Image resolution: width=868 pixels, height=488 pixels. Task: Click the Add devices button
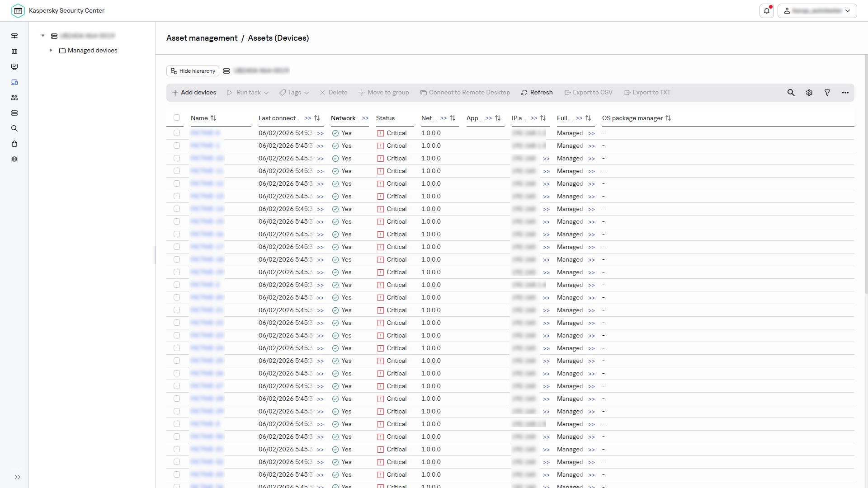tap(194, 93)
